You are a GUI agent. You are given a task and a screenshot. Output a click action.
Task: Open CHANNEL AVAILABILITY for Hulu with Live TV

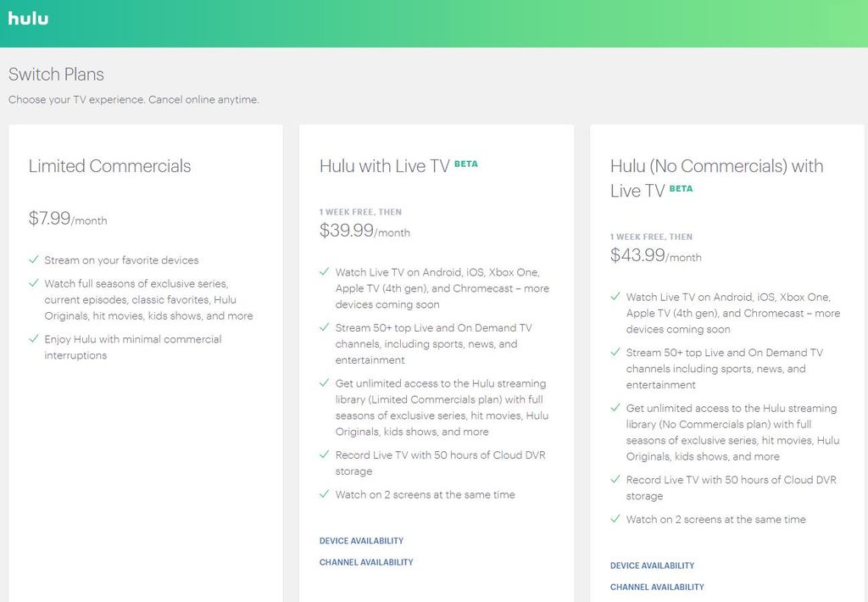coord(366,561)
